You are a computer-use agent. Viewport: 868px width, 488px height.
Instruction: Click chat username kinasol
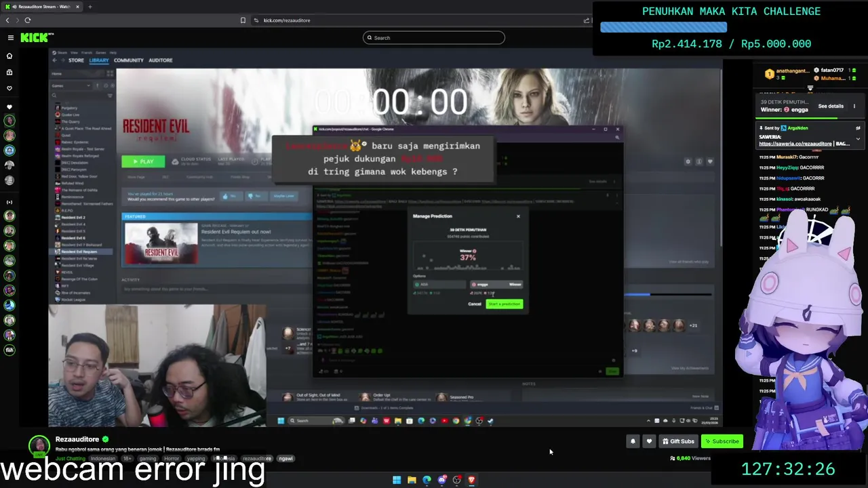point(785,199)
